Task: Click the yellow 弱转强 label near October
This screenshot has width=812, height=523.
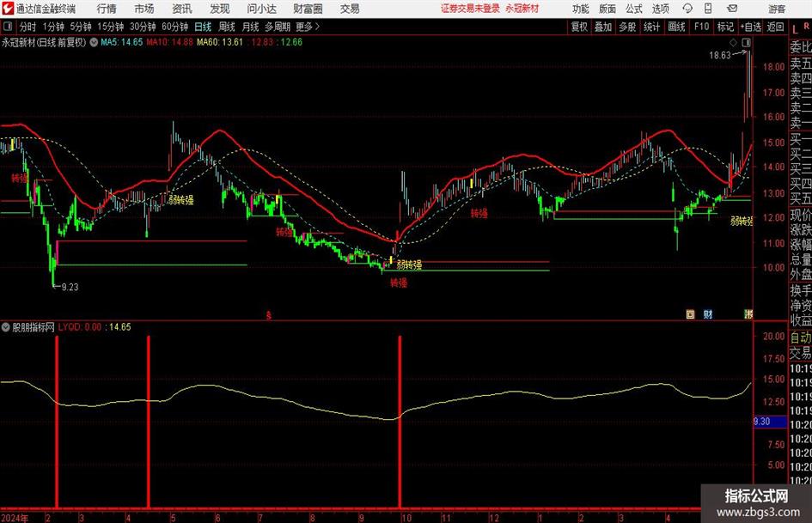Action: tap(409, 265)
